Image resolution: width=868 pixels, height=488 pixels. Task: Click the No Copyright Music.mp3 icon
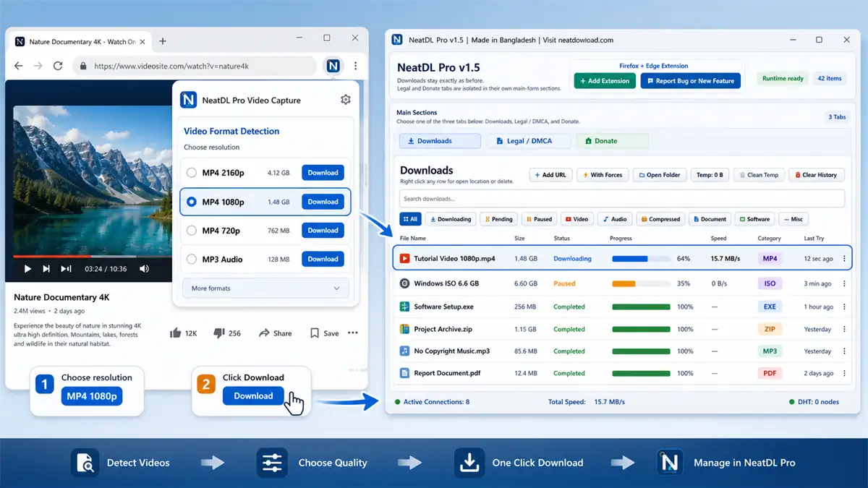tap(405, 351)
